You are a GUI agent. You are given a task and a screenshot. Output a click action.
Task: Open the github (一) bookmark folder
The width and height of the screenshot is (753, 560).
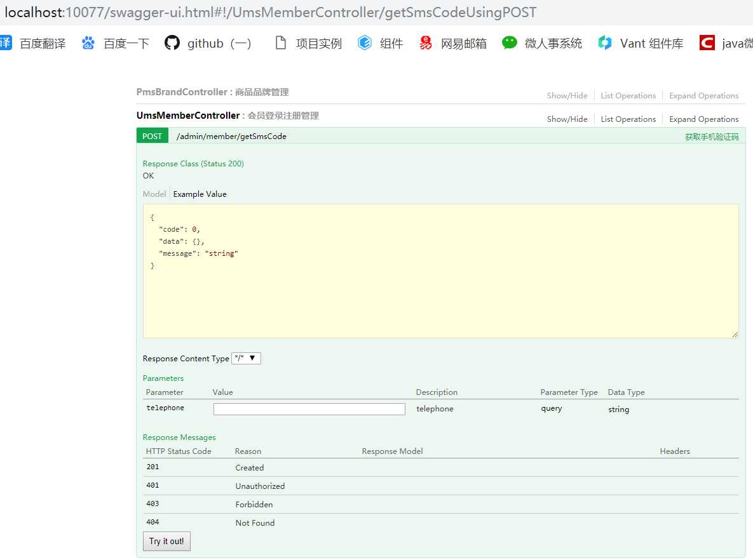[x=219, y=44]
